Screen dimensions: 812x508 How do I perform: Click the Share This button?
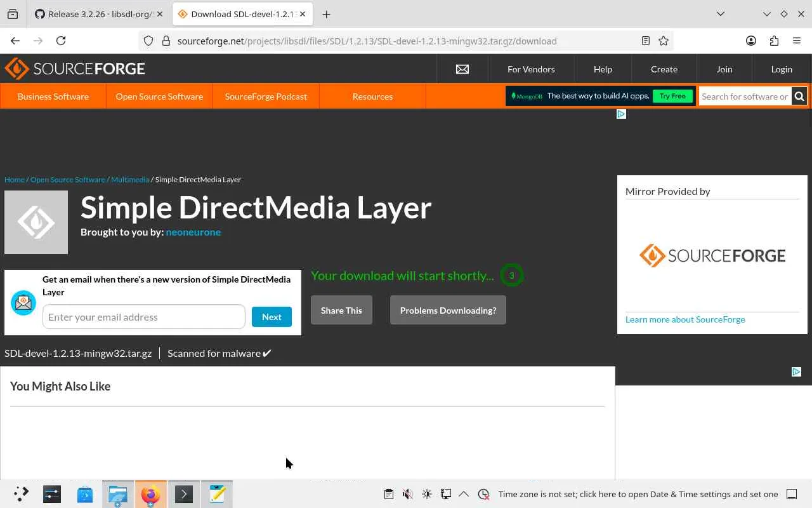[x=341, y=310]
